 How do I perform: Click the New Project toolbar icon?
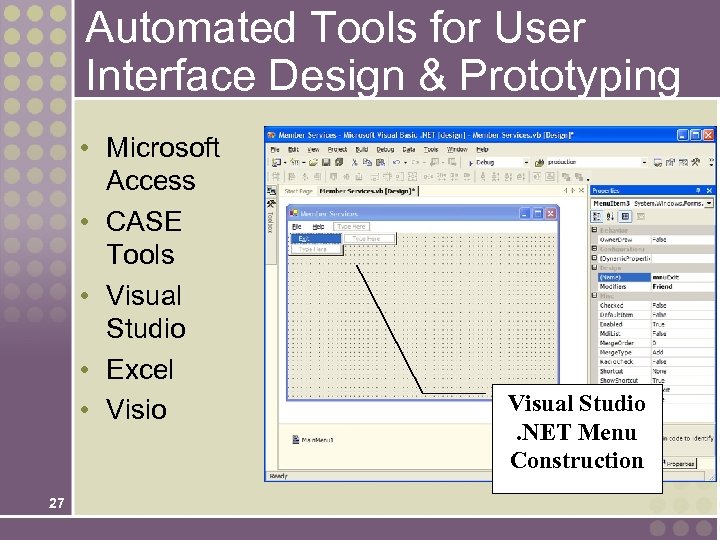[x=276, y=162]
